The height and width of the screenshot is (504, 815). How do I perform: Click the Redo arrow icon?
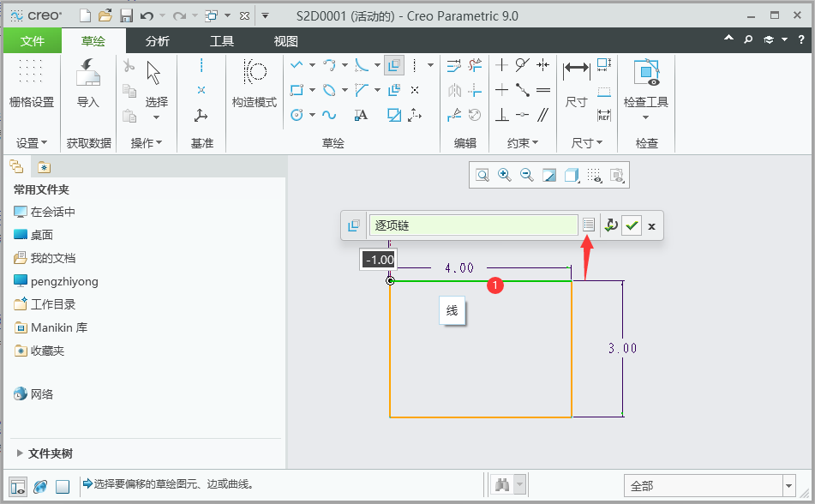(179, 16)
